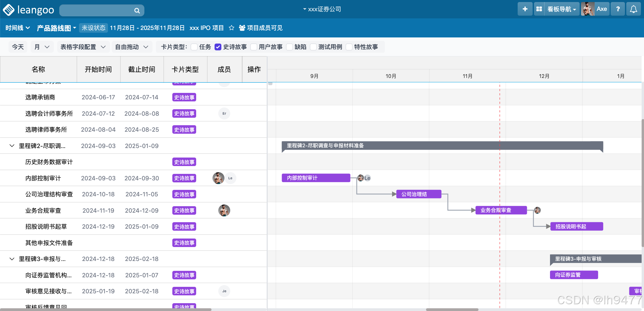Click in the leangoo search field

tap(101, 11)
